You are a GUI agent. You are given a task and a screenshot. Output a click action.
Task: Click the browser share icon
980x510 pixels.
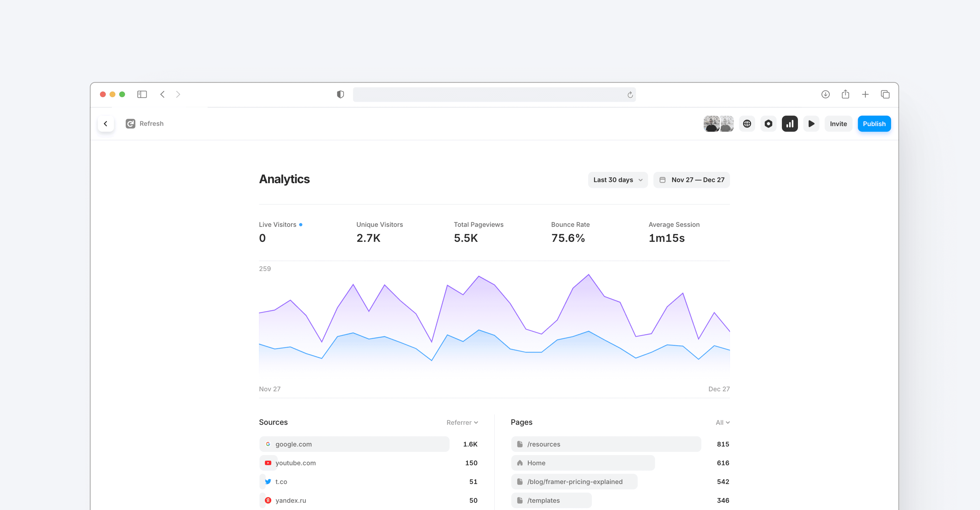click(x=845, y=94)
